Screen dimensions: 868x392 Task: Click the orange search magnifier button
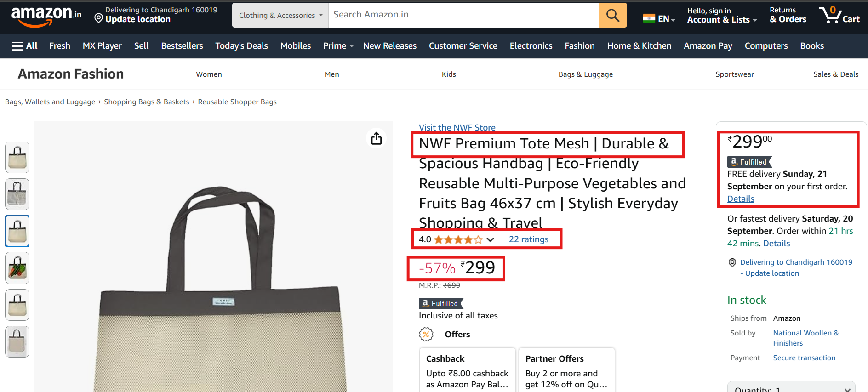click(613, 15)
